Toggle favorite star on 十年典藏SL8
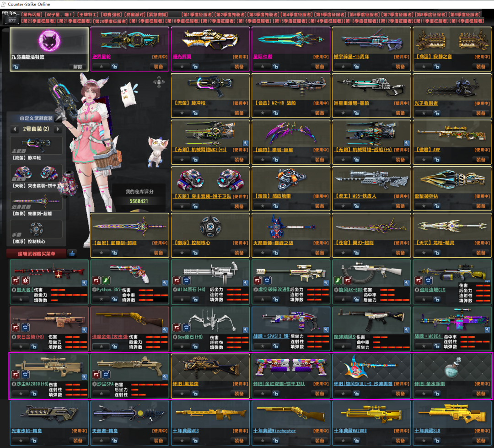The image size is (494, 448). [x=424, y=440]
